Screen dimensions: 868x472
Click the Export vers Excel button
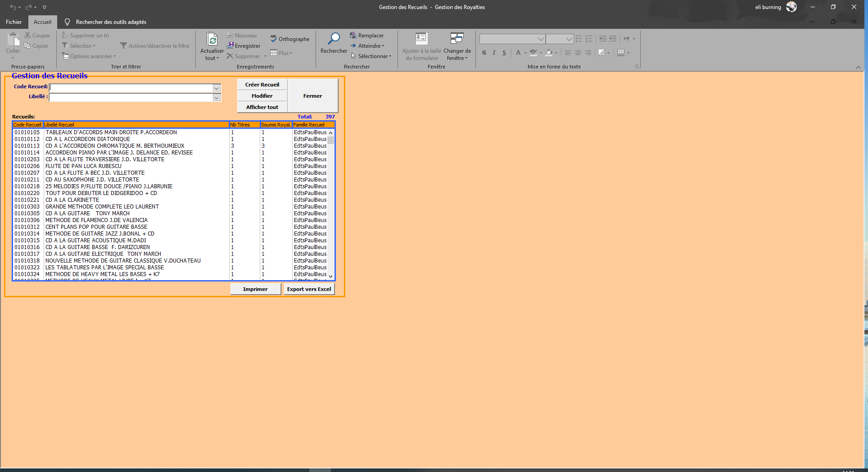[309, 289]
